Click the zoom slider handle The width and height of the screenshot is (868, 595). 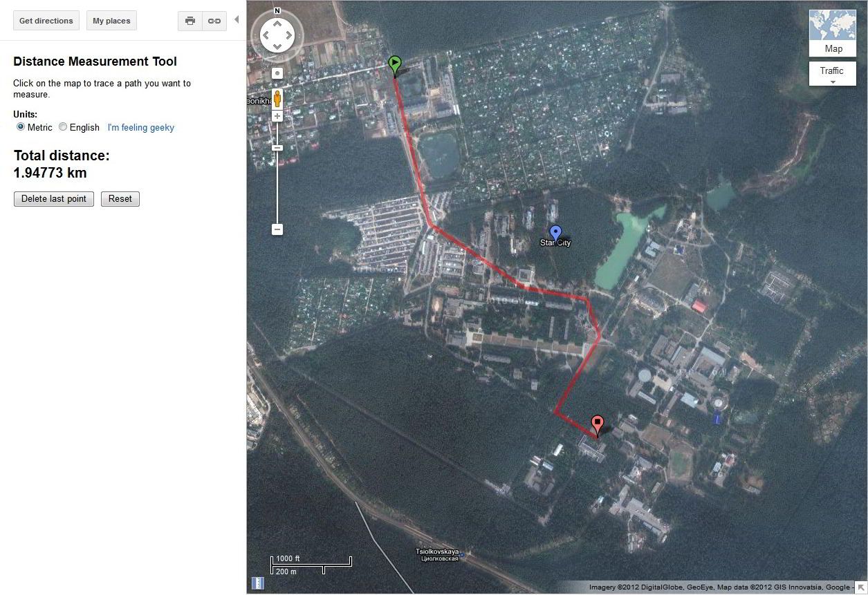(x=277, y=148)
